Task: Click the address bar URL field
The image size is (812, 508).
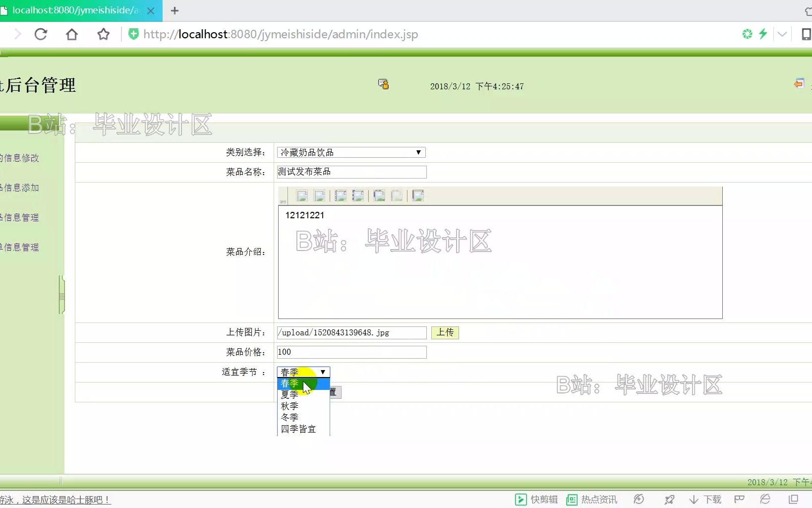Action: [281, 34]
